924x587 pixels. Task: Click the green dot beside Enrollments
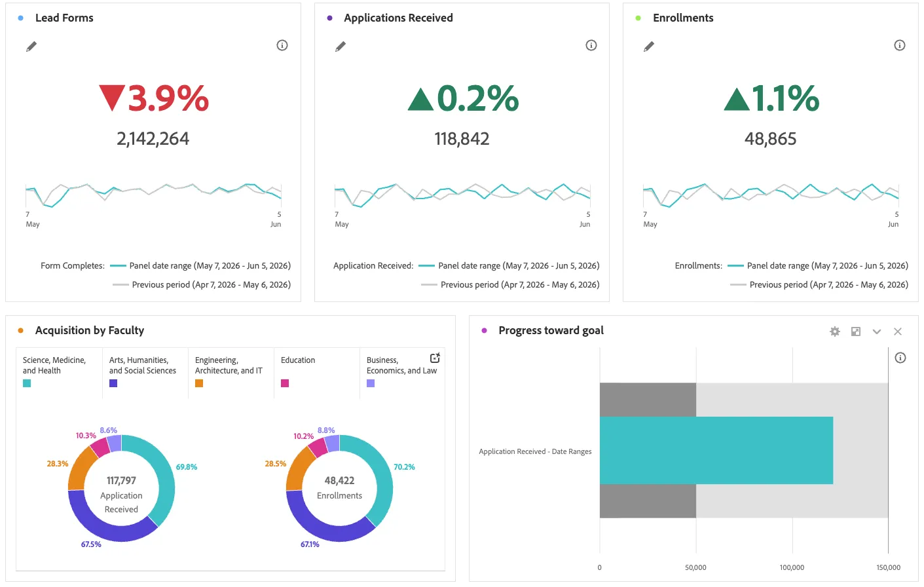638,18
